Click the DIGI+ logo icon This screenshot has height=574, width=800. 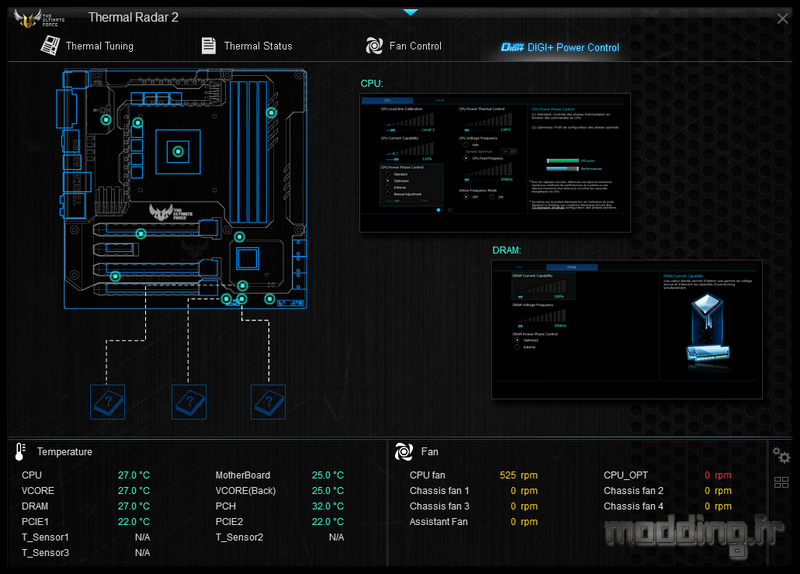(512, 47)
